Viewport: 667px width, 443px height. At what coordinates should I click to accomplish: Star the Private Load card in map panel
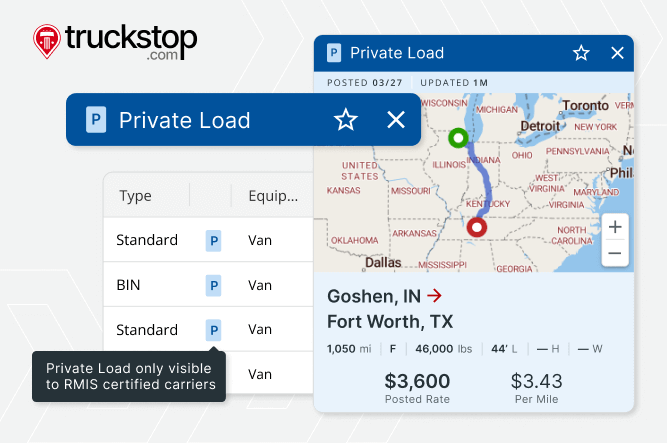581,53
